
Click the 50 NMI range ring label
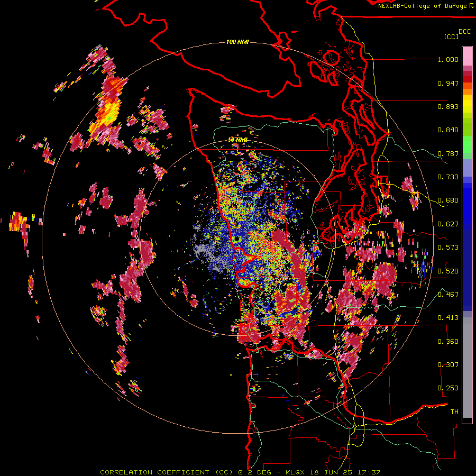point(237,140)
